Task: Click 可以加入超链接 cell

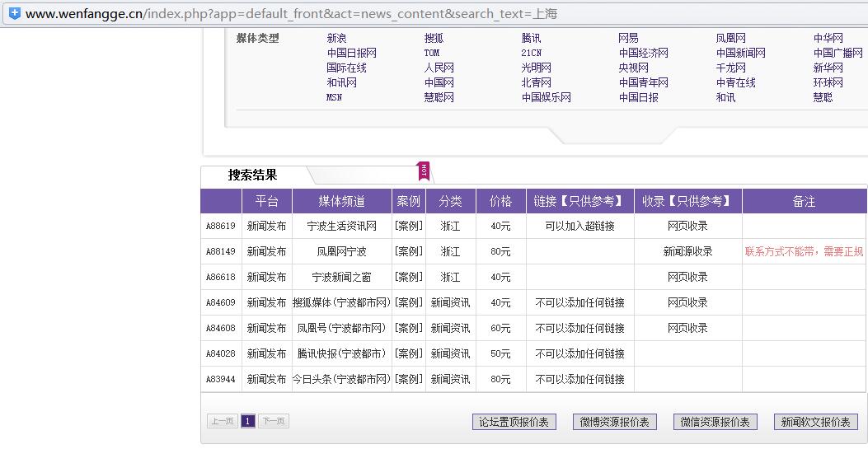Action: tap(579, 227)
